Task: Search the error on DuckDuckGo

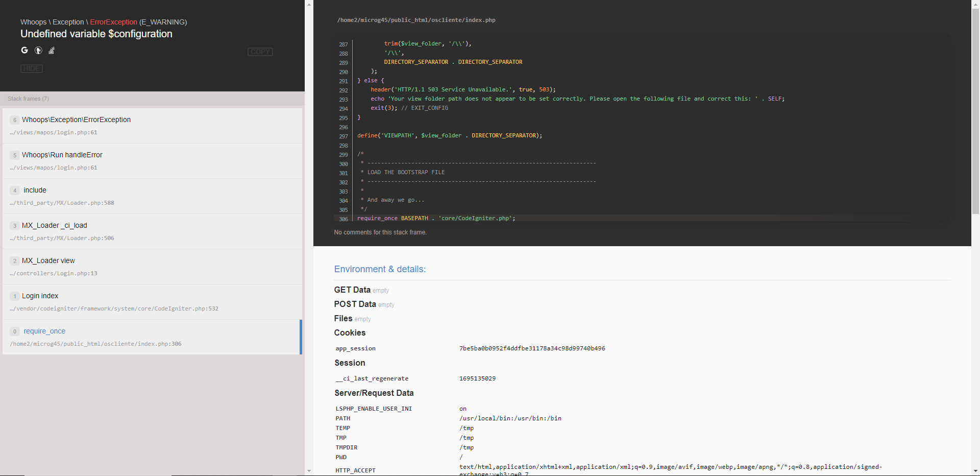Action: pos(38,51)
